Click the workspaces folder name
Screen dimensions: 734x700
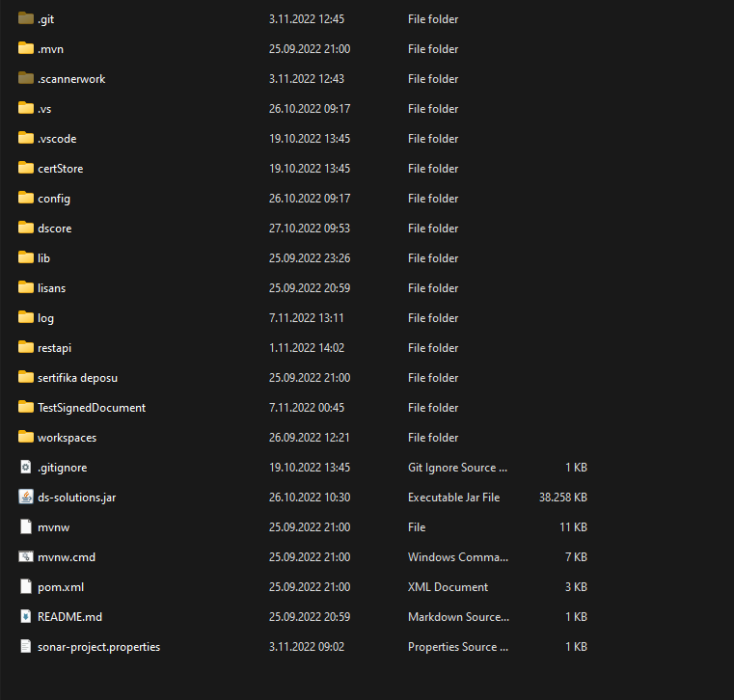click(67, 438)
